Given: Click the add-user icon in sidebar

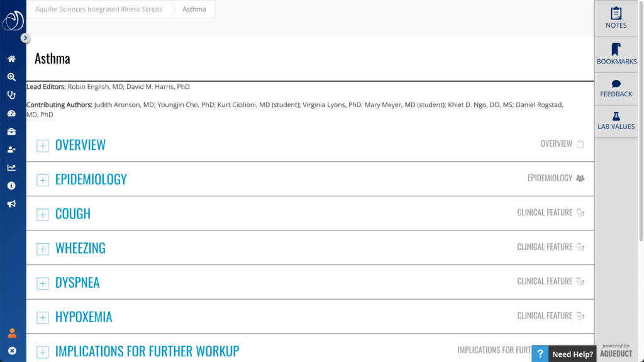Looking at the screenshot, I should [11, 150].
